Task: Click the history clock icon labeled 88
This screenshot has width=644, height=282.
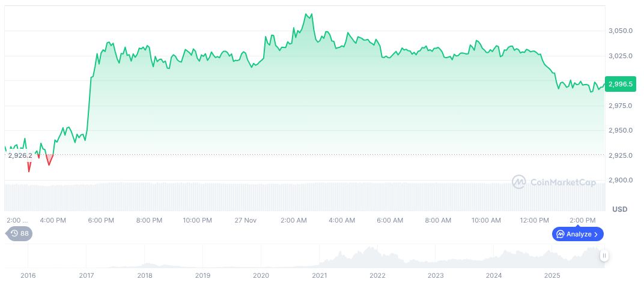Action: pos(14,234)
